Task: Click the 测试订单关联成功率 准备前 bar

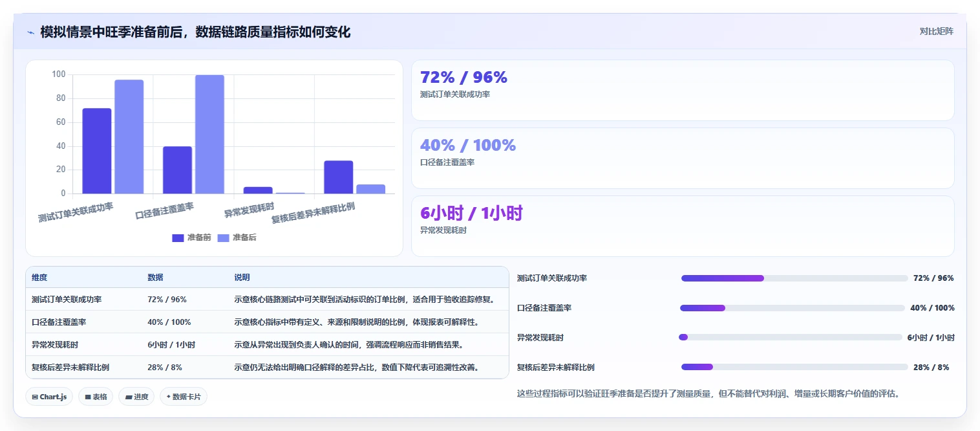Action: 97,151
